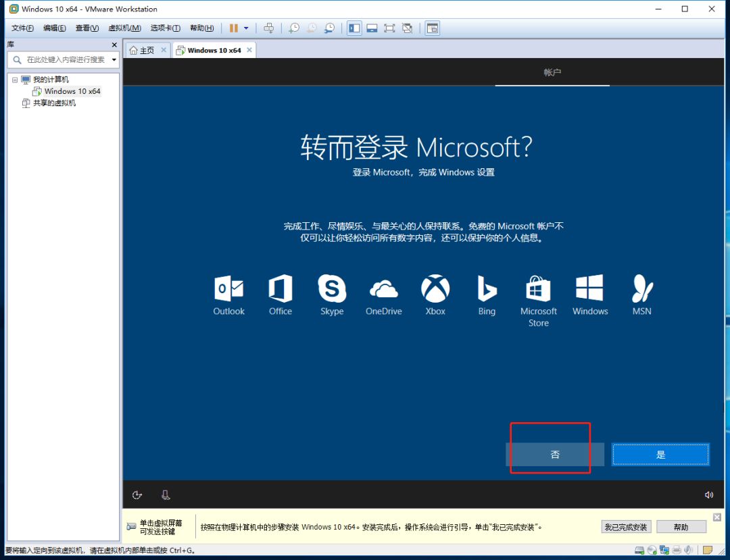Click the printer status bar icon
The width and height of the screenshot is (730, 560).
677,551
